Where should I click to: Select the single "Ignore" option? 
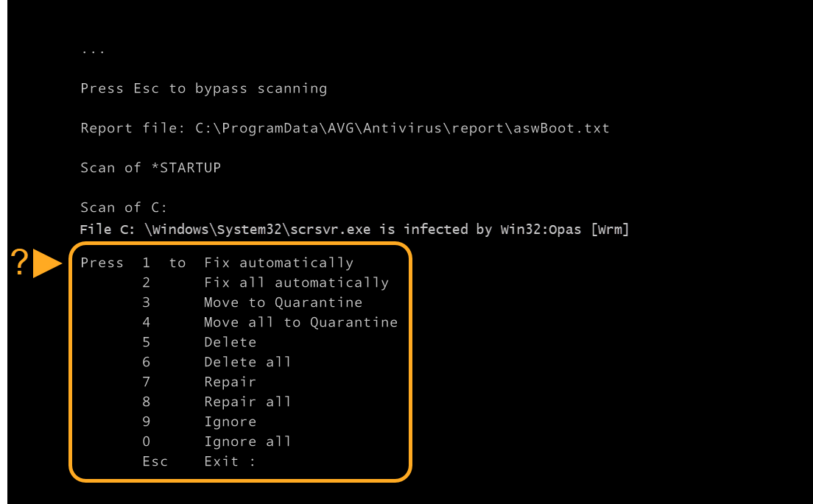(x=230, y=422)
